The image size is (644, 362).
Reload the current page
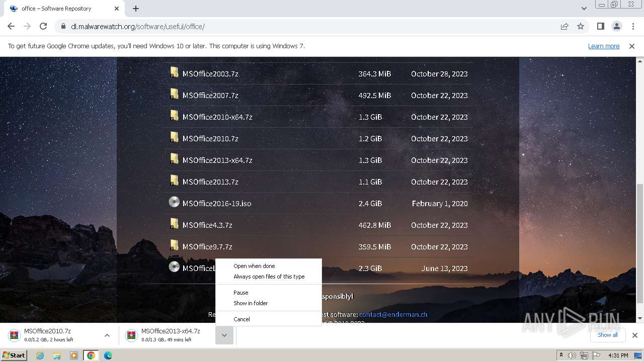tap(43, 26)
